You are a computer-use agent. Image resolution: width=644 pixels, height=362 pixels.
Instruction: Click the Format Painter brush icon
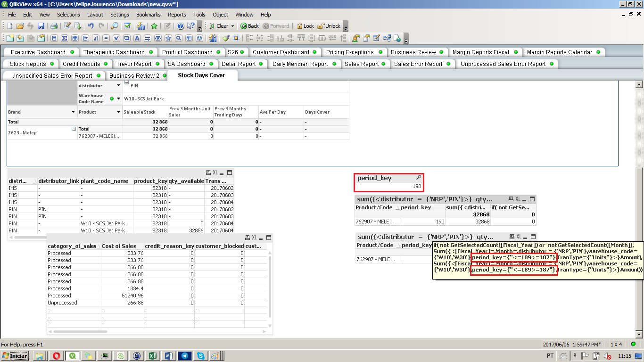pos(226,38)
